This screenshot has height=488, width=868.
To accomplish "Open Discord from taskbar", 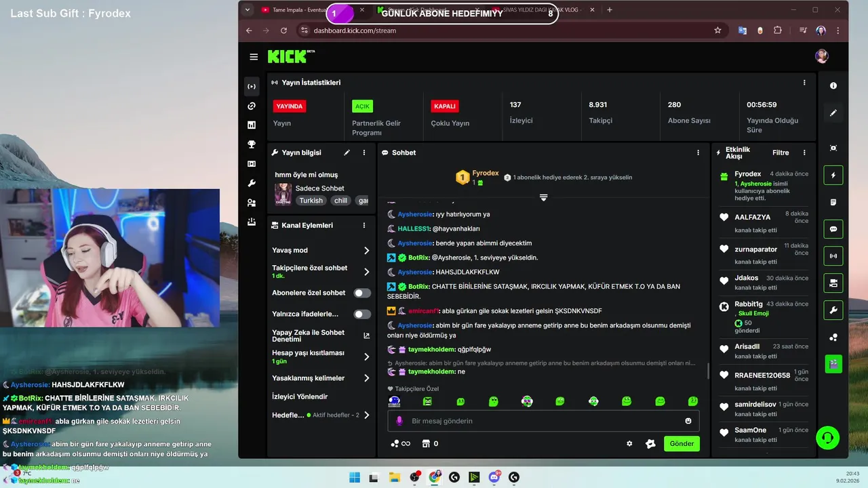I will (494, 477).
